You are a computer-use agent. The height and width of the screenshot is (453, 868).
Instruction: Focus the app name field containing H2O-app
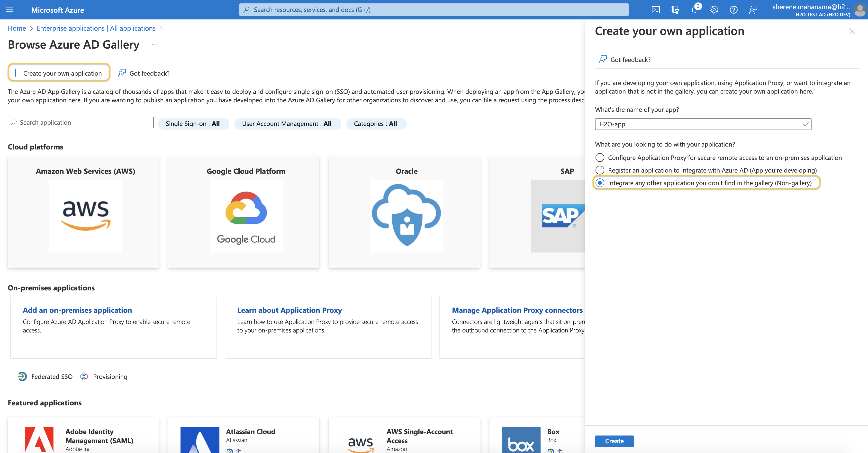(x=703, y=124)
